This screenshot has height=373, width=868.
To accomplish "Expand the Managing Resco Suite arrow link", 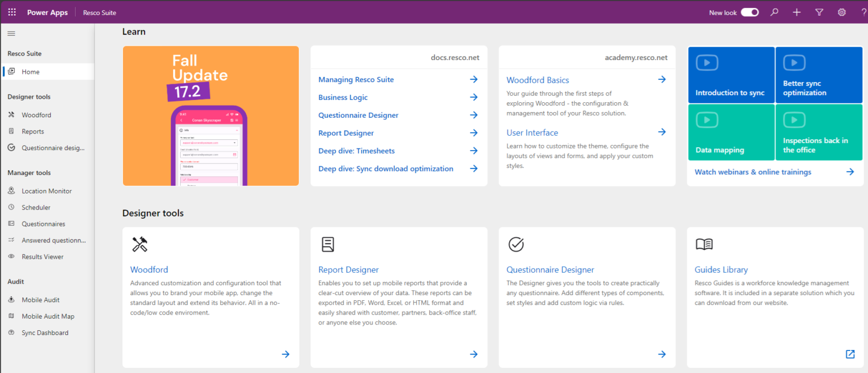I will tap(473, 79).
